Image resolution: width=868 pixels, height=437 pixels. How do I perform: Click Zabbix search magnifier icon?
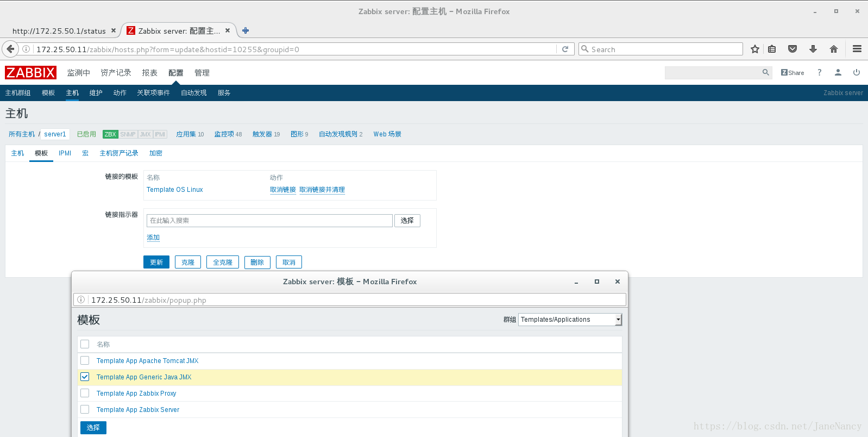pos(766,72)
